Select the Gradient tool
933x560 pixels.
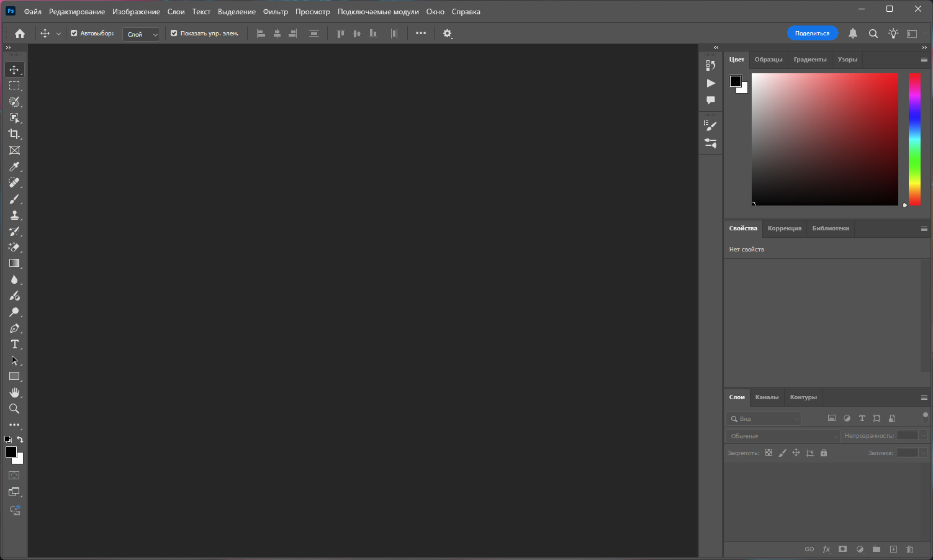pyautogui.click(x=14, y=263)
